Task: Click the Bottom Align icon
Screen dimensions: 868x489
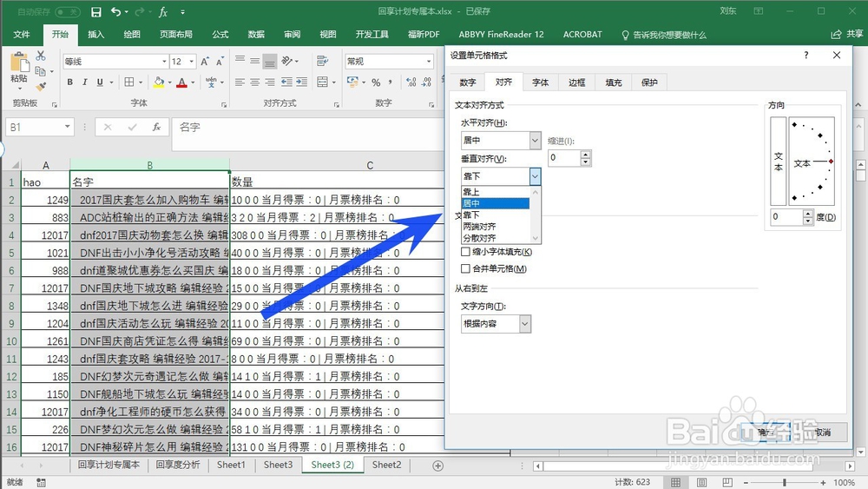Action: coord(270,61)
